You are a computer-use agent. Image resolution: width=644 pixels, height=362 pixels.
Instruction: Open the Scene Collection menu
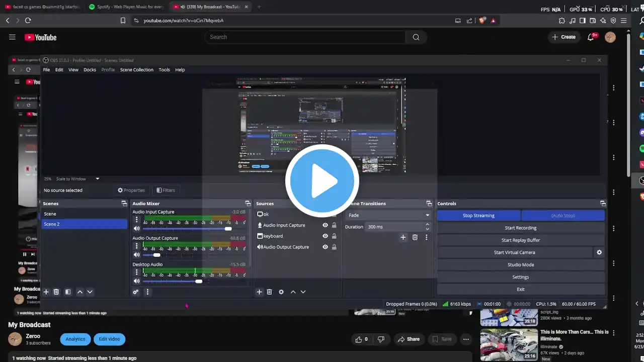coord(136,70)
